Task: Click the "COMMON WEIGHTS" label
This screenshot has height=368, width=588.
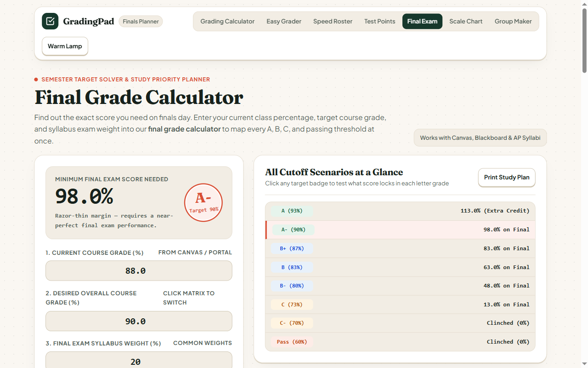Action: [x=203, y=343]
